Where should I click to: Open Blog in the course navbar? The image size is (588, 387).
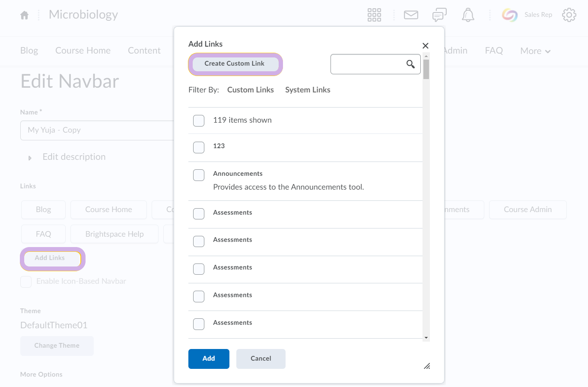[29, 51]
